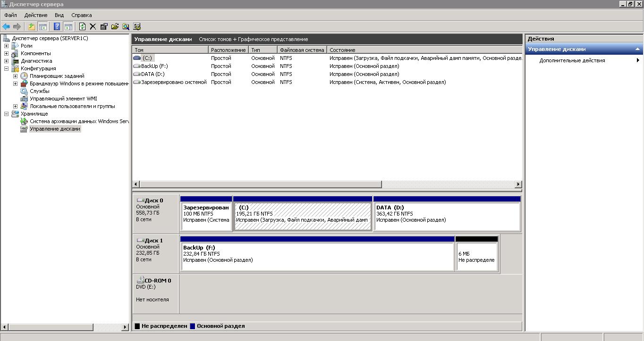Open the Вид menu
644x341 pixels.
click(59, 15)
